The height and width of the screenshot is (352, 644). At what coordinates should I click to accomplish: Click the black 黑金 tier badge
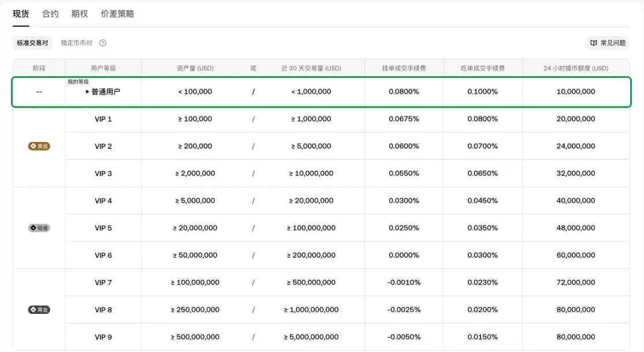click(39, 309)
